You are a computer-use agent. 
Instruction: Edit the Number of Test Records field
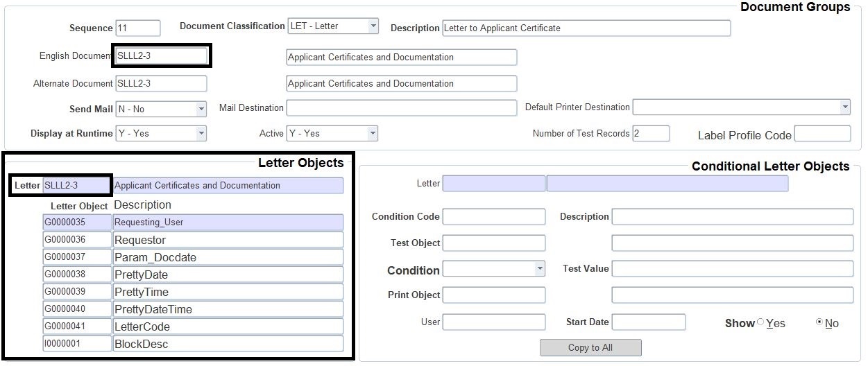650,134
